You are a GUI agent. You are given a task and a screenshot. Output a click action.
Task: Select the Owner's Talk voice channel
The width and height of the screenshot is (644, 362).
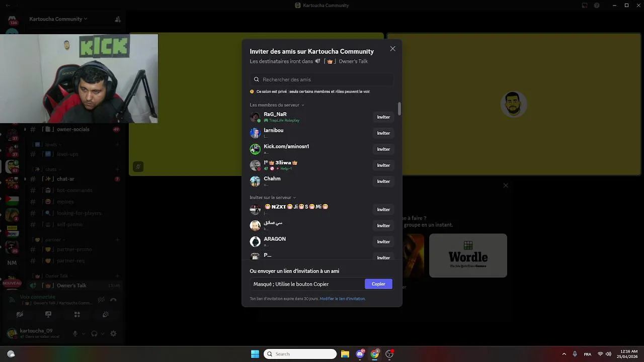75,286
